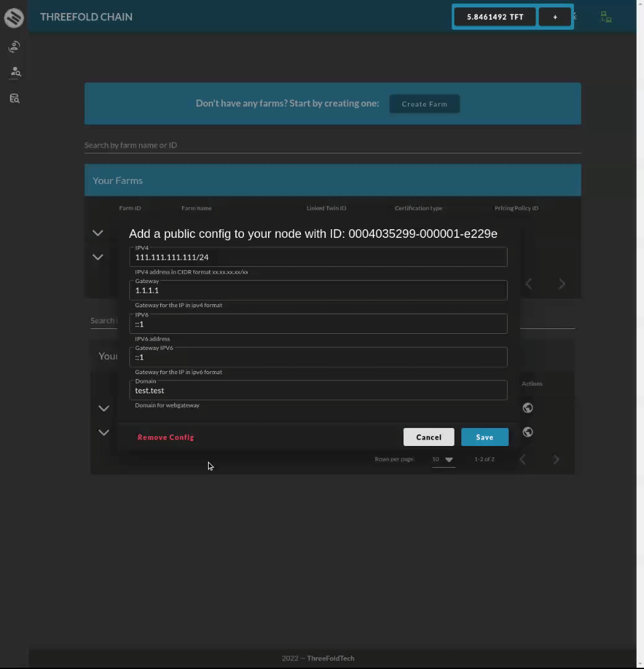Click the Remove Config link
Viewport: 644px width, 669px height.
point(165,437)
